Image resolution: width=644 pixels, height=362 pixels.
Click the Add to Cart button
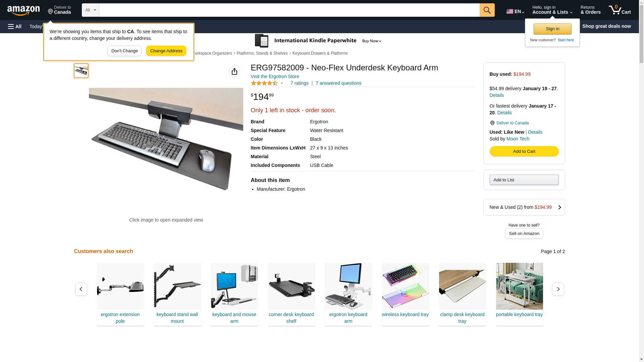(524, 152)
